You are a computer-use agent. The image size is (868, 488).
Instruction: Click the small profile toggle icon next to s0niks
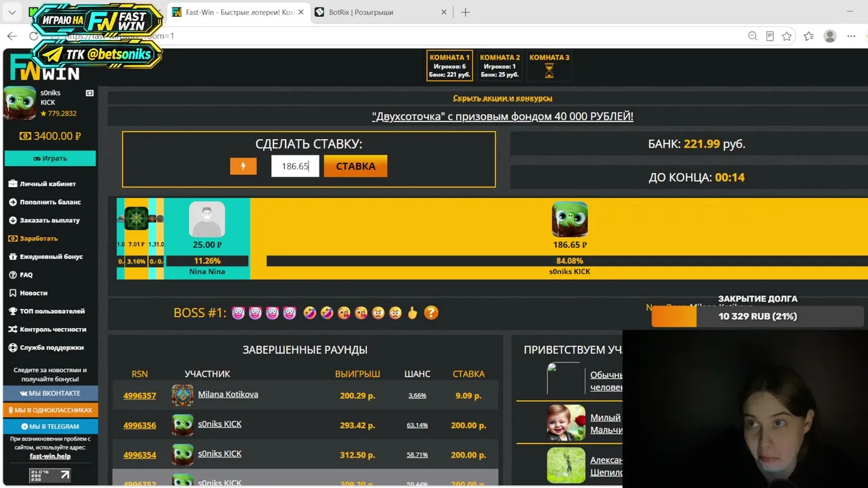tap(90, 93)
